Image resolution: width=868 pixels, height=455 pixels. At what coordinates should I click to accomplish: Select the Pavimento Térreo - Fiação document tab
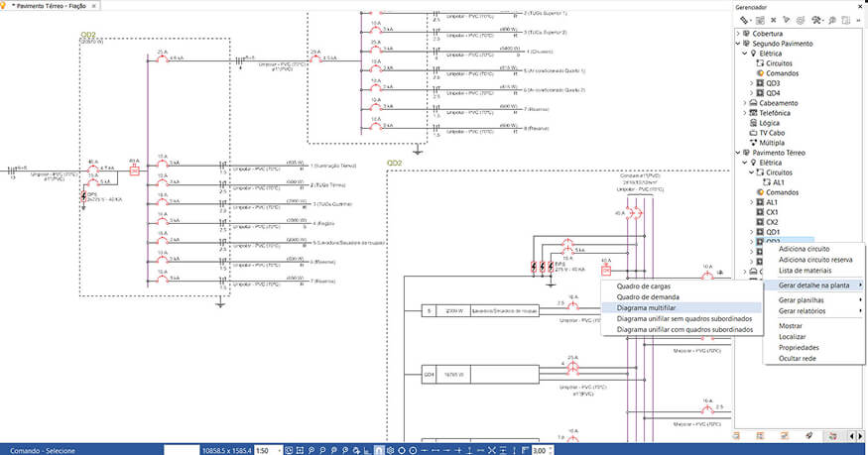point(49,6)
